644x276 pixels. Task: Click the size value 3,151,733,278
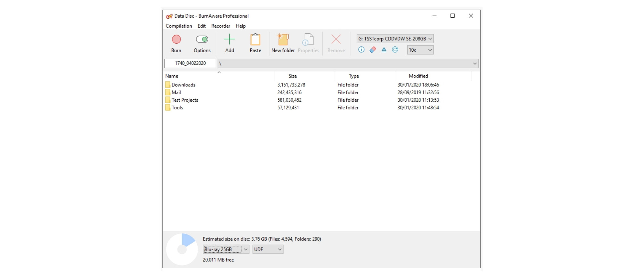click(291, 85)
